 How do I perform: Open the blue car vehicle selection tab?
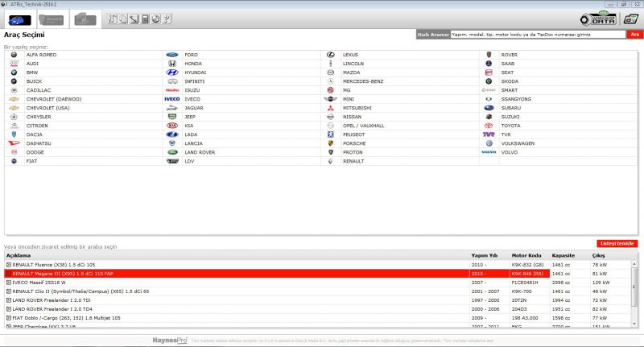coord(19,19)
